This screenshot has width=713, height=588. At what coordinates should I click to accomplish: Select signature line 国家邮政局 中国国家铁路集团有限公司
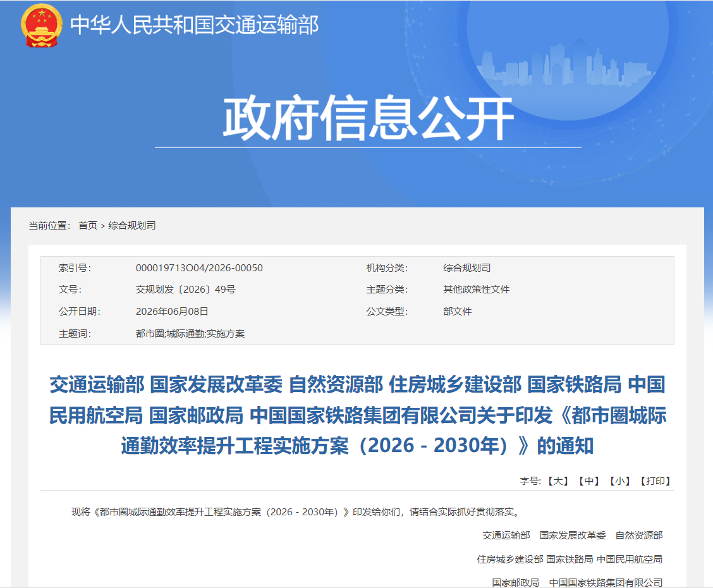coord(577,582)
